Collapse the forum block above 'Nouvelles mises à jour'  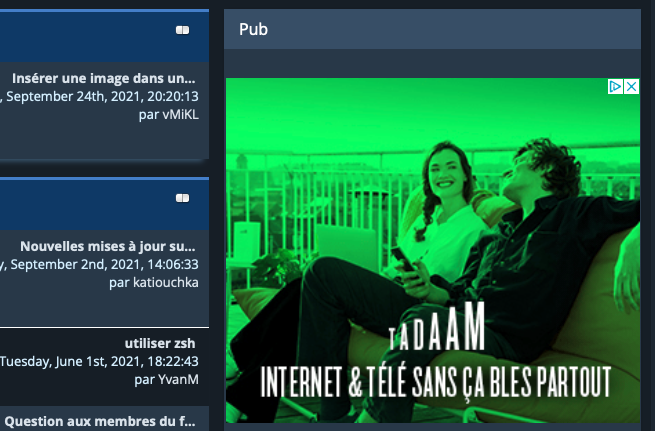[x=183, y=198]
